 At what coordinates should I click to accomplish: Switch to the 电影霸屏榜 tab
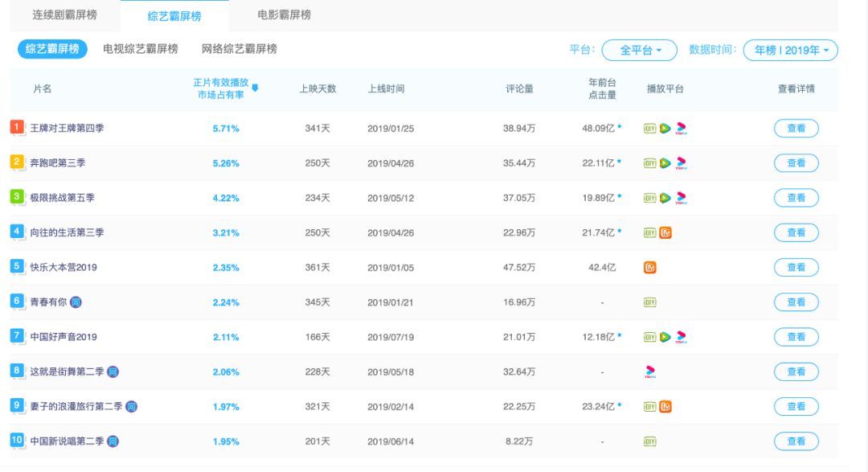pos(284,15)
